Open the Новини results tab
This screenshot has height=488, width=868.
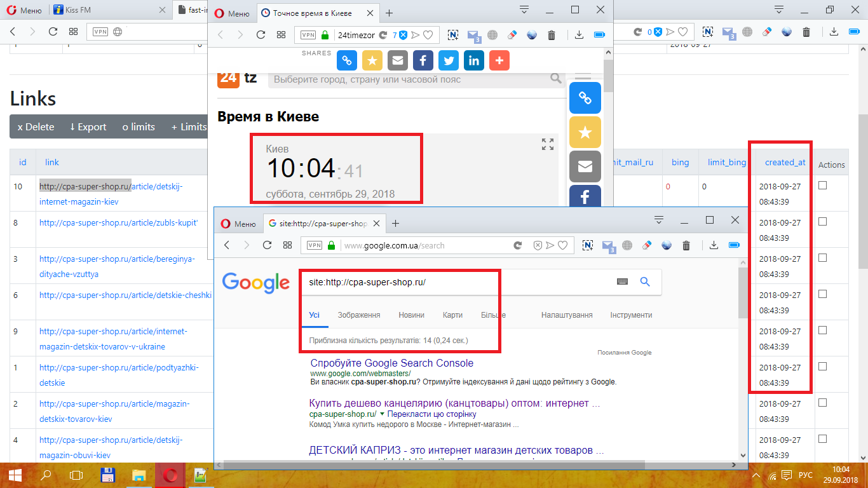pos(411,315)
